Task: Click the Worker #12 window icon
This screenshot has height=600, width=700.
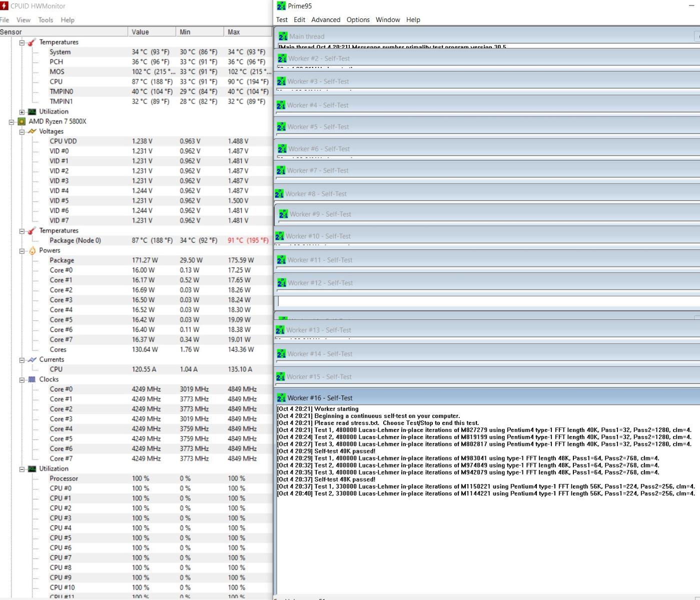Action: [282, 283]
